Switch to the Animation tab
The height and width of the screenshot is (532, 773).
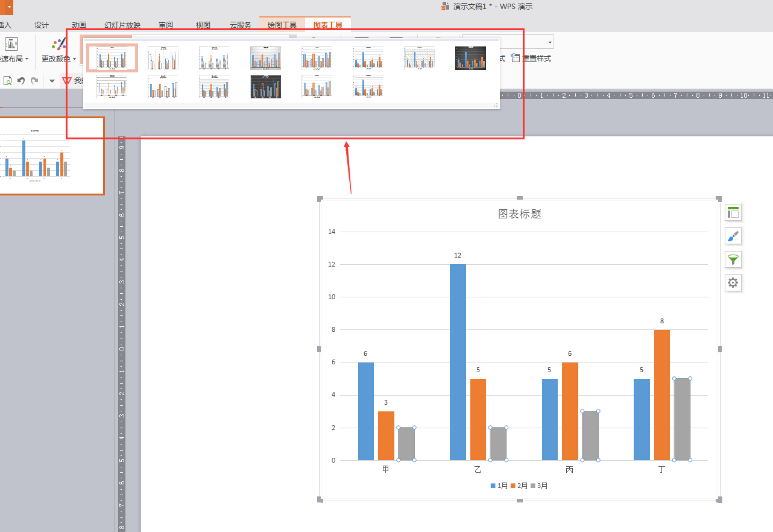[x=79, y=25]
